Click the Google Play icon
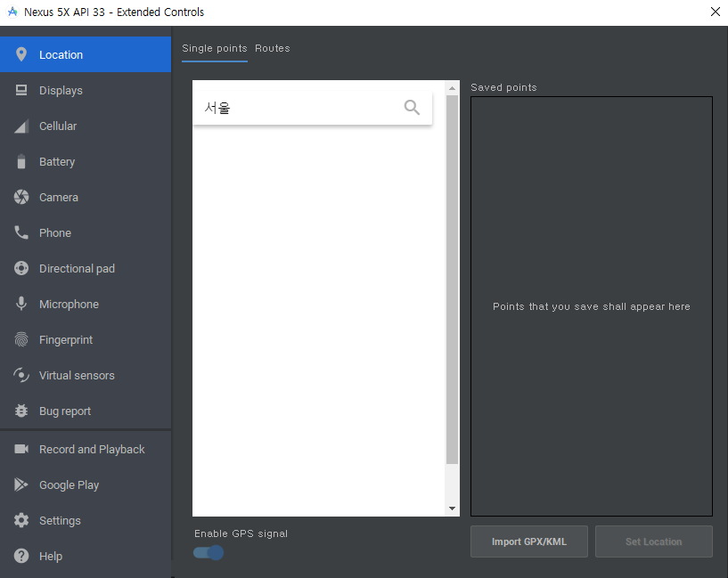This screenshot has height=578, width=728. tap(20, 484)
